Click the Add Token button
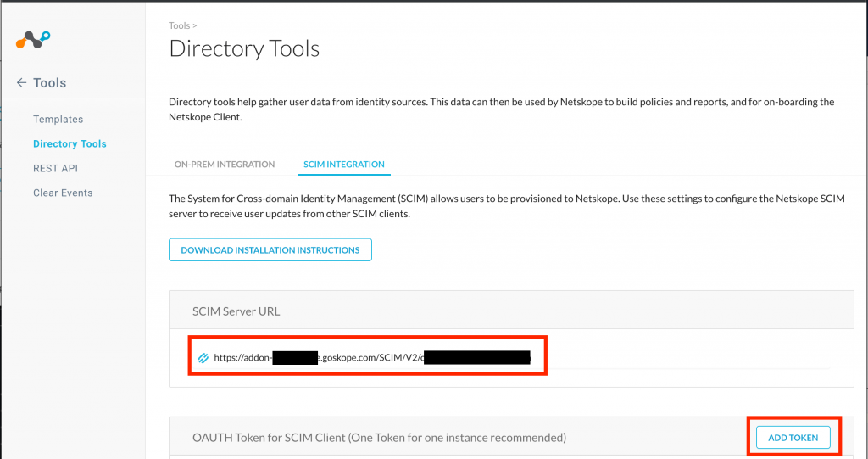Image resolution: width=868 pixels, height=459 pixels. pos(793,438)
